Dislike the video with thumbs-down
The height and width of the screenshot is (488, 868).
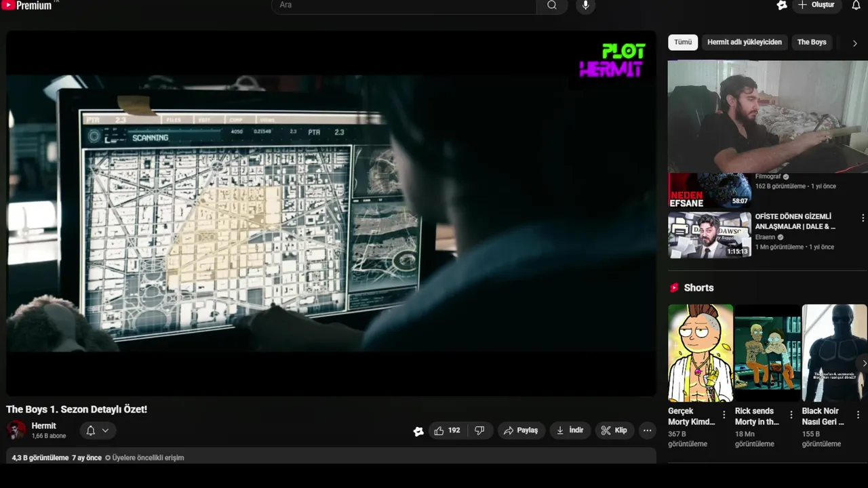click(x=479, y=430)
